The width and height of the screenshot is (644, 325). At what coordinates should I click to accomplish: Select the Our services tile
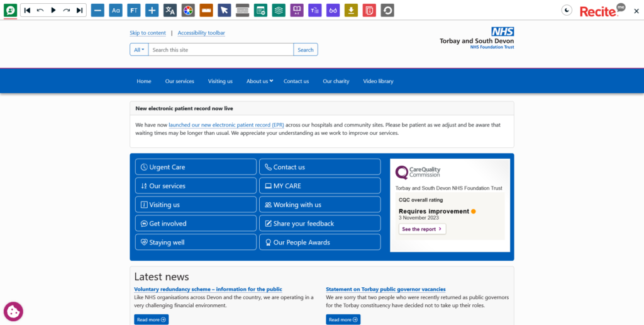click(x=196, y=186)
